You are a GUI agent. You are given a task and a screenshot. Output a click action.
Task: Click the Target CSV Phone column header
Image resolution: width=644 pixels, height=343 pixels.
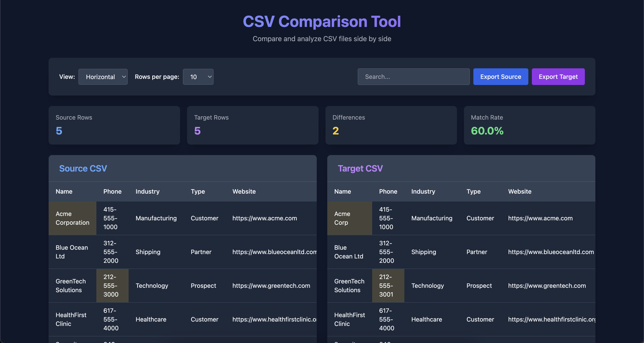click(388, 191)
